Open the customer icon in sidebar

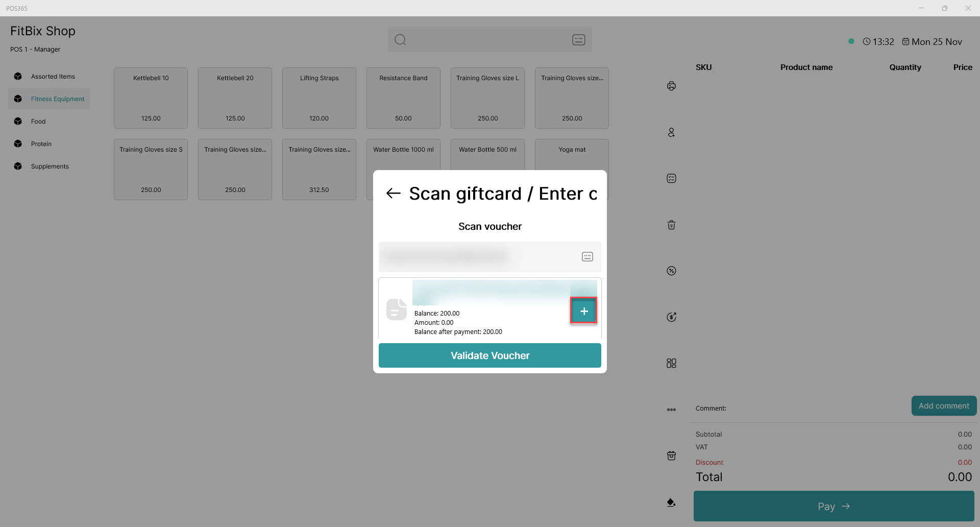click(671, 132)
